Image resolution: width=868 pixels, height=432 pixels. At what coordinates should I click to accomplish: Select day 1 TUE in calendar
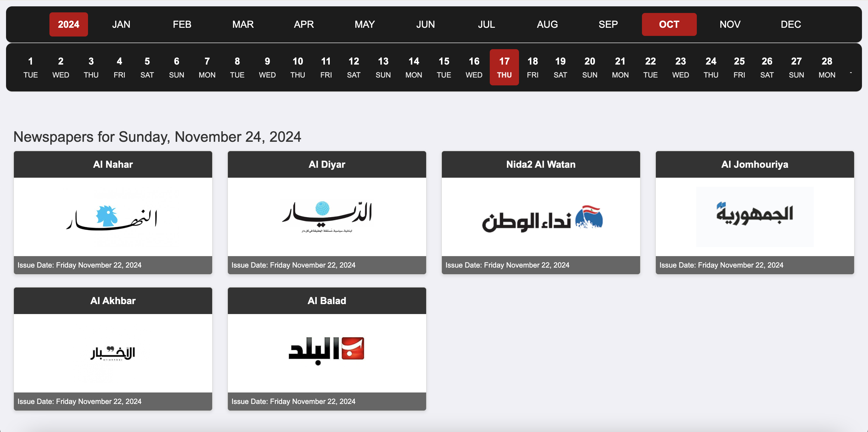30,68
